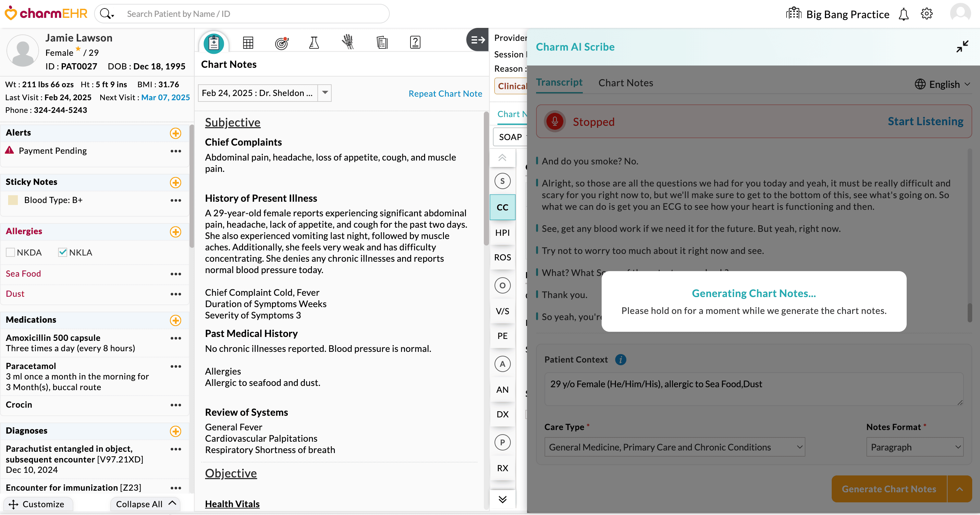Switch to the Chart Notes tab in Scribe
The image size is (980, 515).
(625, 83)
